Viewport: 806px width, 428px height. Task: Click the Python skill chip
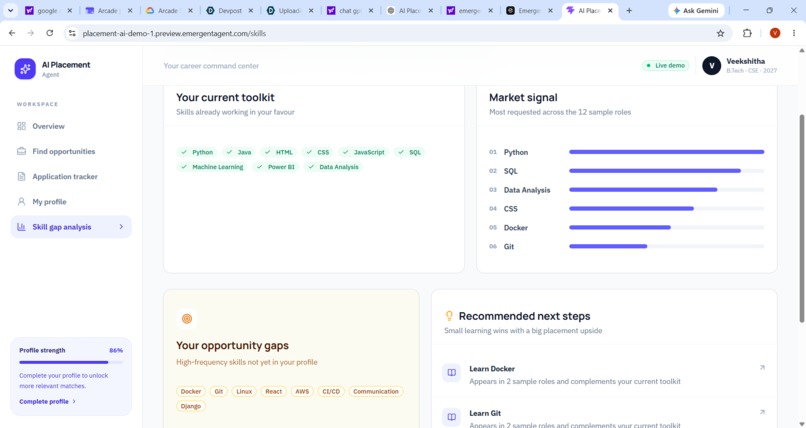(197, 152)
